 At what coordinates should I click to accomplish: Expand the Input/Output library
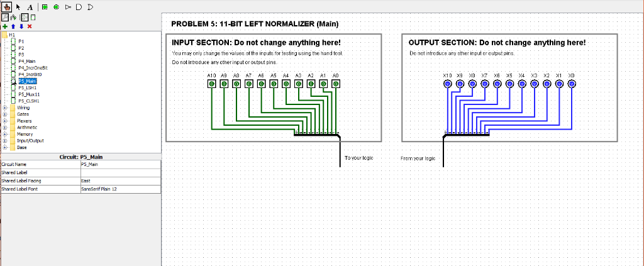click(x=5, y=140)
